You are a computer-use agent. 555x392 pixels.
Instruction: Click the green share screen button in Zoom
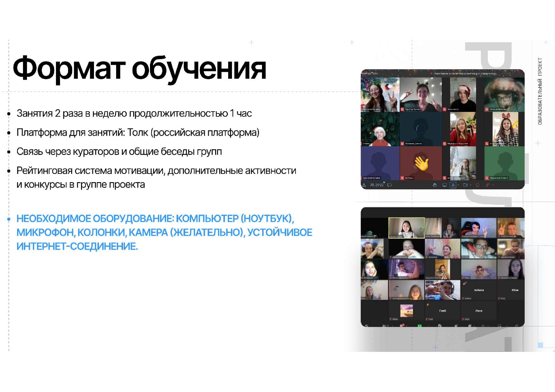pyautogui.click(x=420, y=326)
